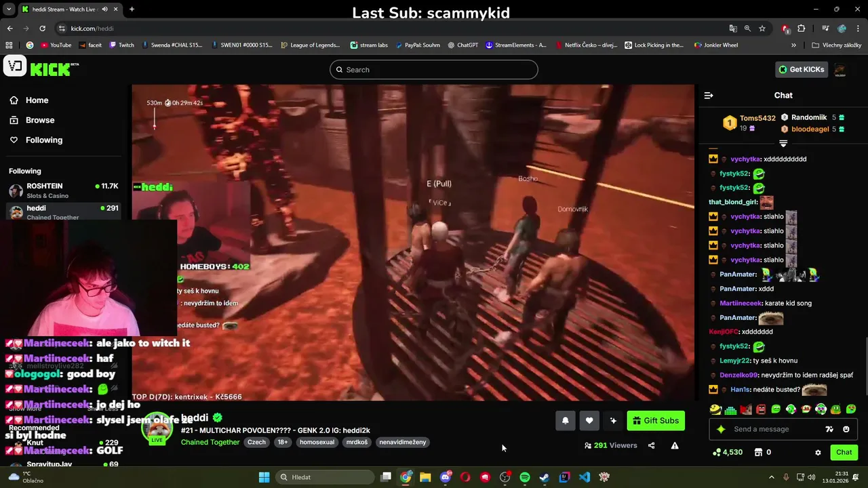
Task: Open the Chrome three-dot menu
Action: click(x=857, y=28)
